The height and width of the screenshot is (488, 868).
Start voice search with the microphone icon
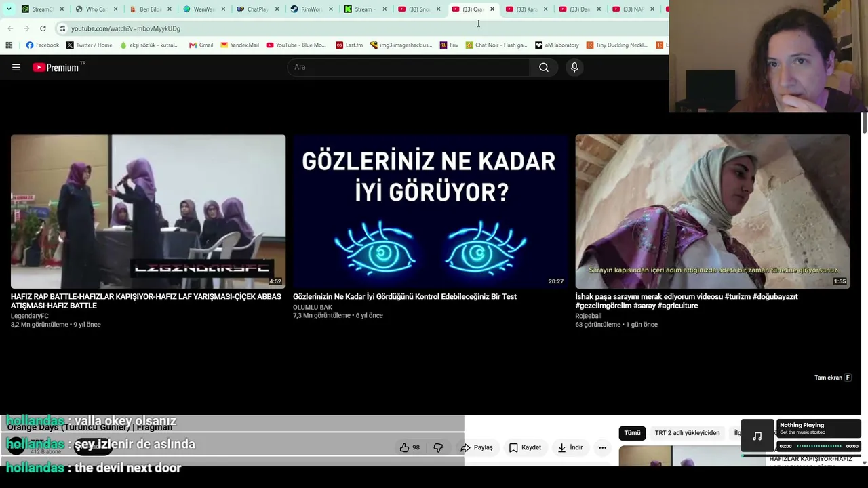pyautogui.click(x=574, y=67)
